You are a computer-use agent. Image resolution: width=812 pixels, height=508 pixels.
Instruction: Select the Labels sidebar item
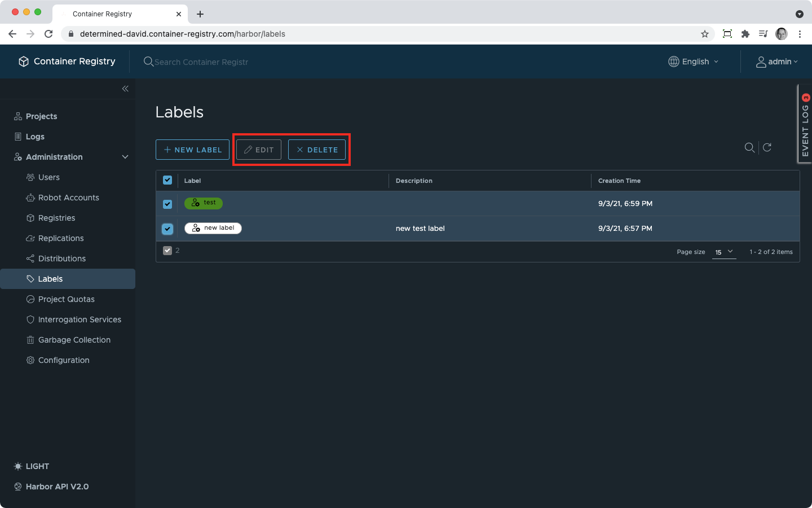coord(68,279)
